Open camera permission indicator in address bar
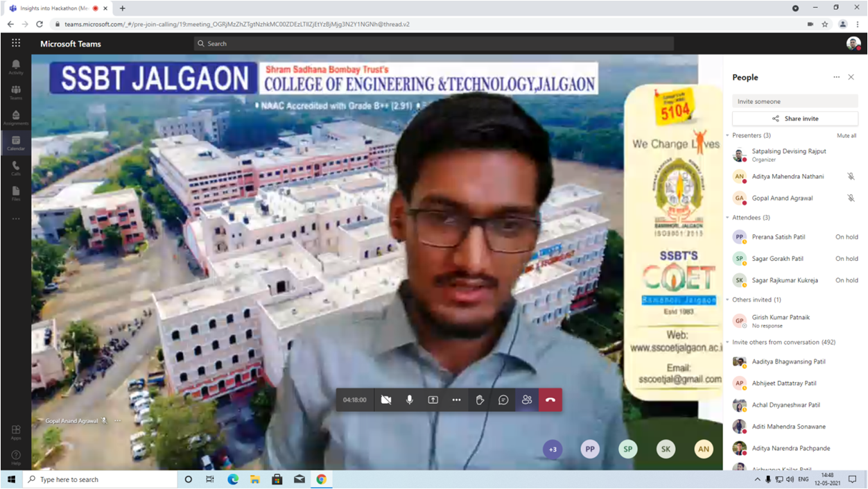 tap(810, 24)
